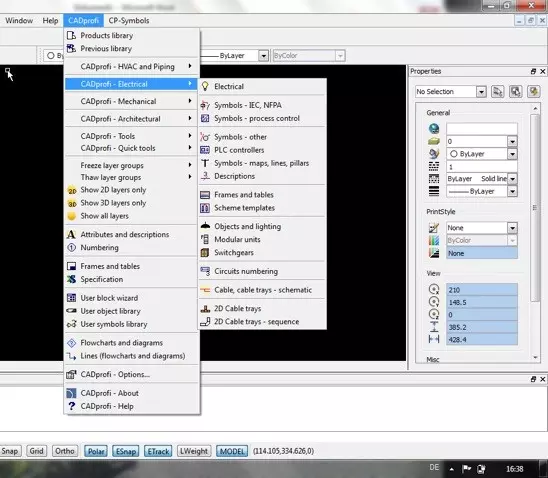Expand CADprofi - Mechanical submenu
Viewport: 548px width, 478px height.
[132, 101]
